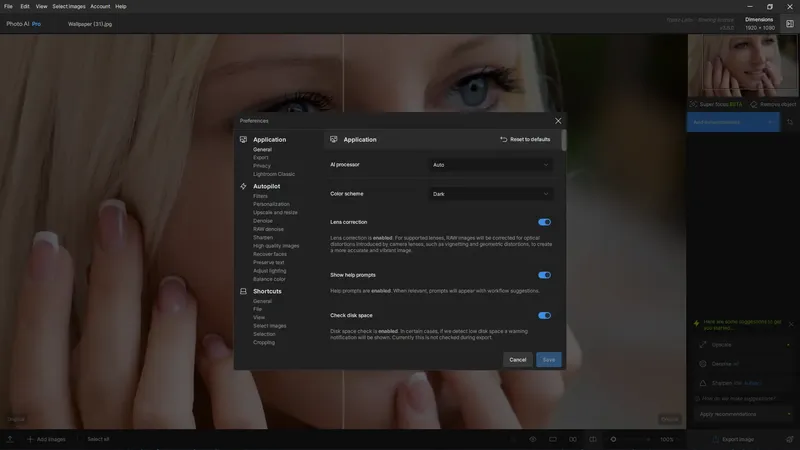Click the Upscale arrows icon in suggestions

tap(703, 344)
